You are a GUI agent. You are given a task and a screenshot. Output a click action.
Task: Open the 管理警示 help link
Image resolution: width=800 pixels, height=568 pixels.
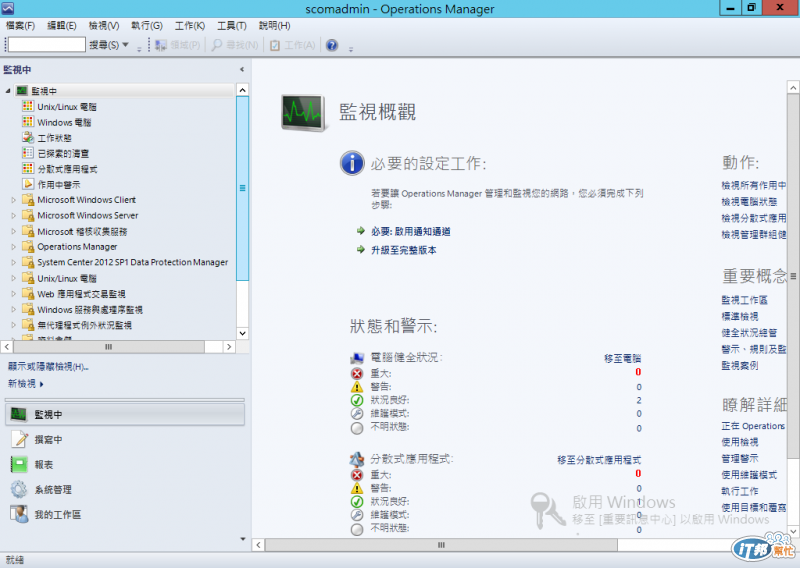point(740,459)
